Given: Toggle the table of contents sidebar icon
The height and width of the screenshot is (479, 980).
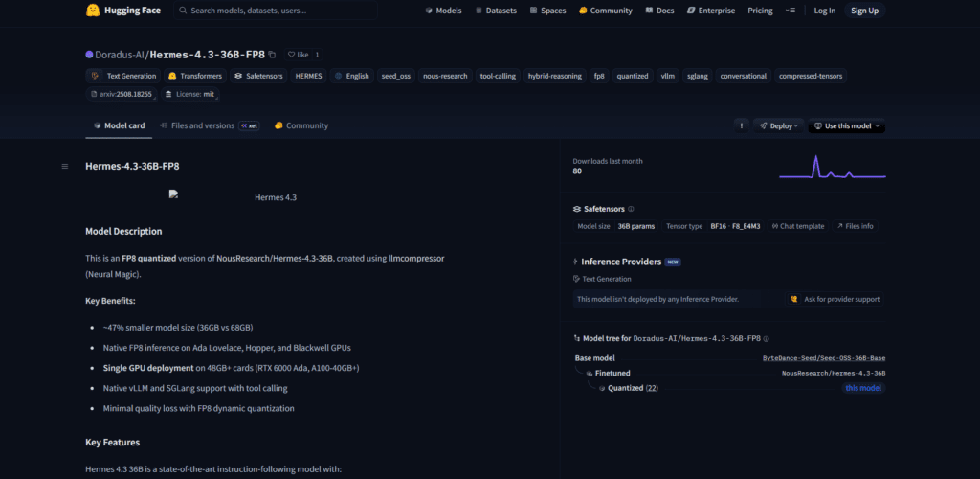Looking at the screenshot, I should (x=65, y=167).
